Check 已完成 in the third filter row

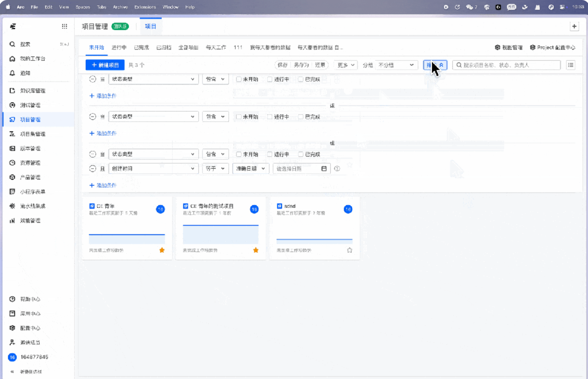click(x=301, y=155)
